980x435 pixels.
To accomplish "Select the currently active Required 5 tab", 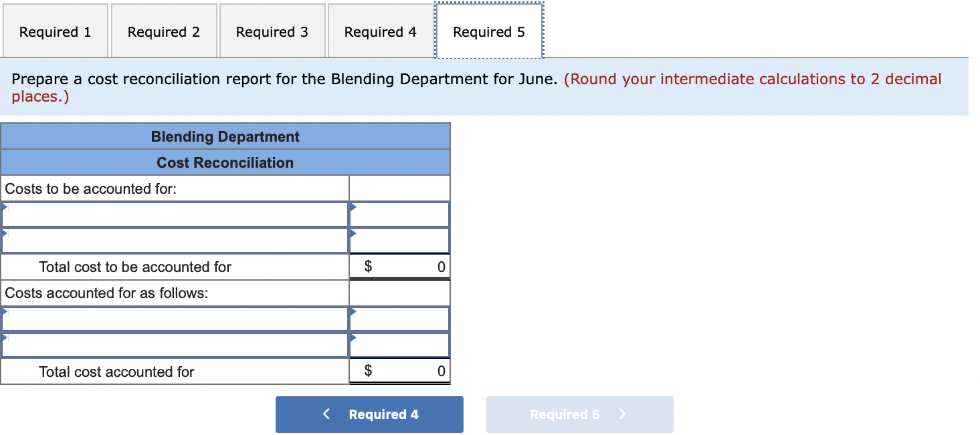I will tap(489, 31).
